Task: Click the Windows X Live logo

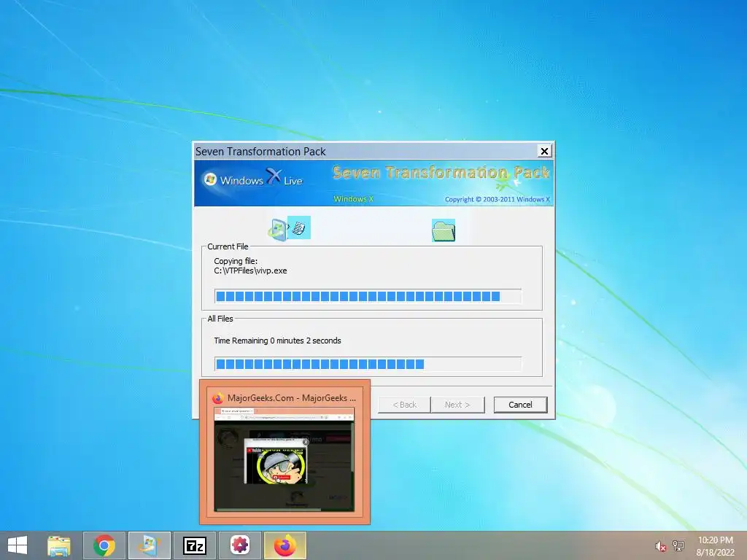Action: (253, 179)
